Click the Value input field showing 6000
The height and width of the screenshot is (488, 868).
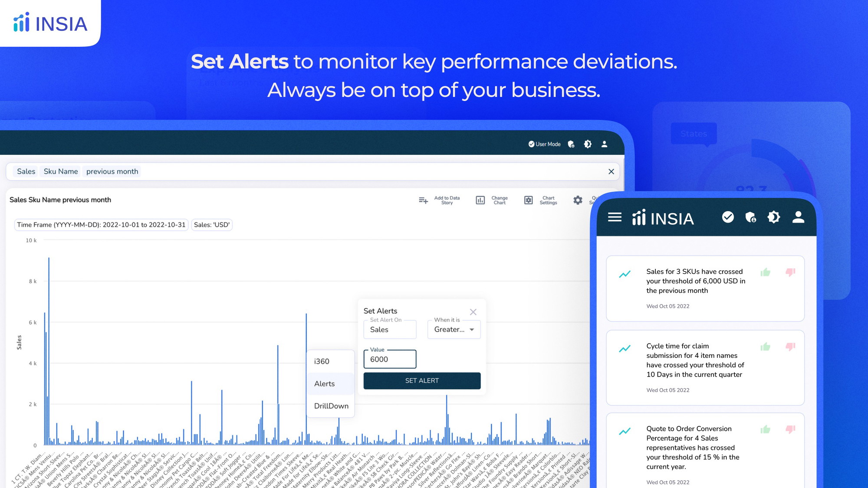(390, 359)
